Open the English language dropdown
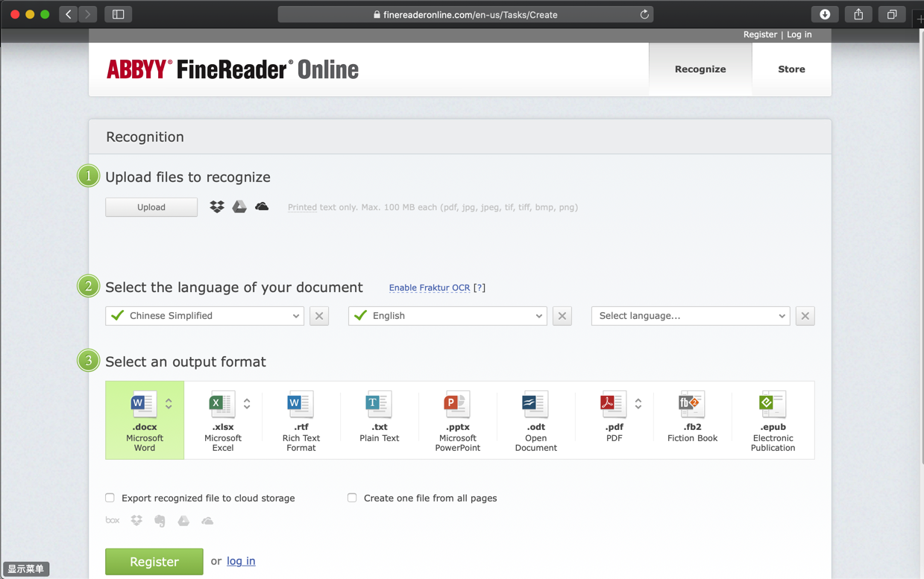 [448, 316]
